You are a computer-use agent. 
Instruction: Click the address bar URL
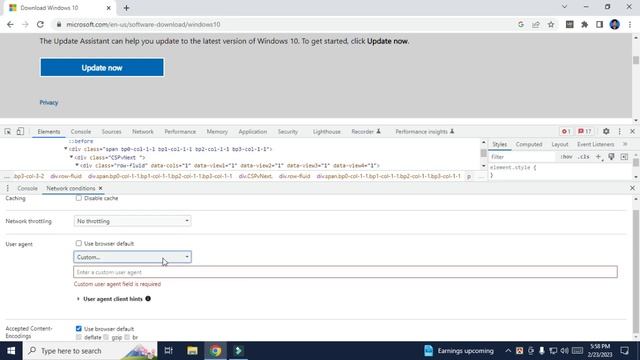(x=143, y=24)
